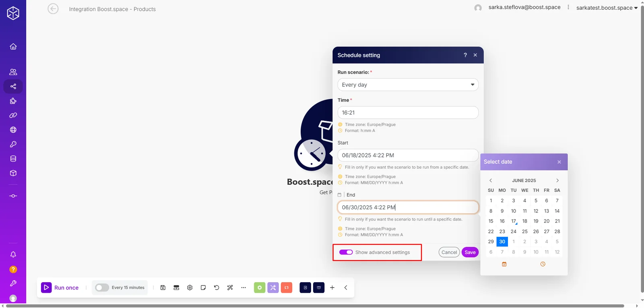Open the database icon in sidebar
This screenshot has height=308, width=644.
13,159
